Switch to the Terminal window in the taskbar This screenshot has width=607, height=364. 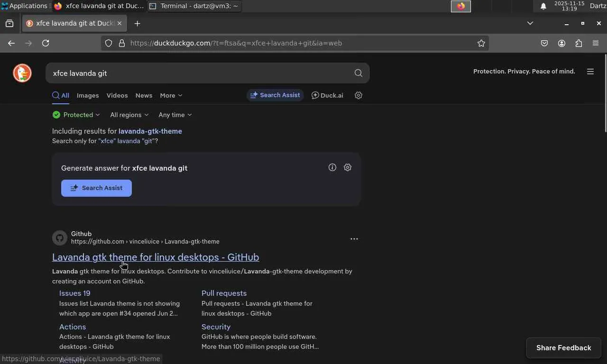tap(193, 6)
